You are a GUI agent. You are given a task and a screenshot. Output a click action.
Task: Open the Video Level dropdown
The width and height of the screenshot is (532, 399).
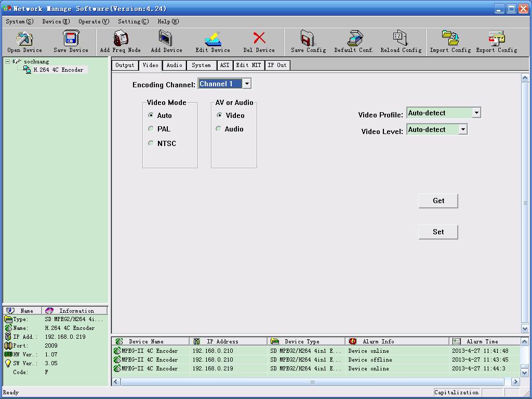463,129
